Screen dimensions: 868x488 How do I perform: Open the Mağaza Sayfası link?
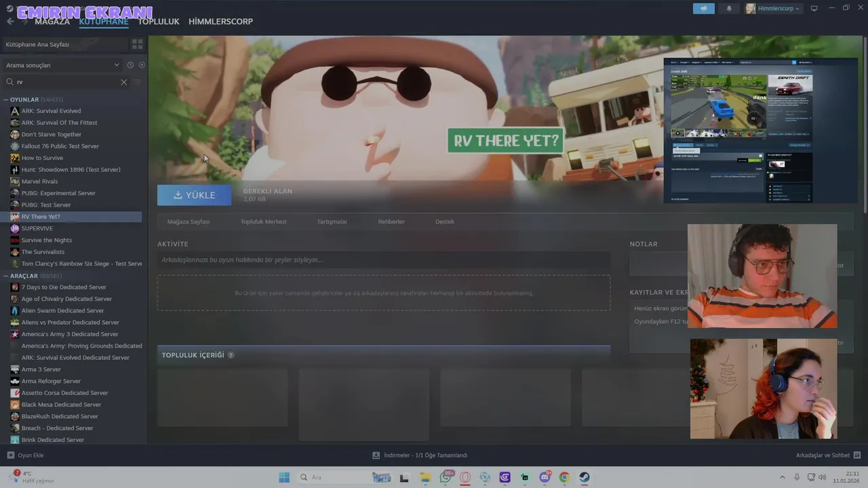[189, 222]
